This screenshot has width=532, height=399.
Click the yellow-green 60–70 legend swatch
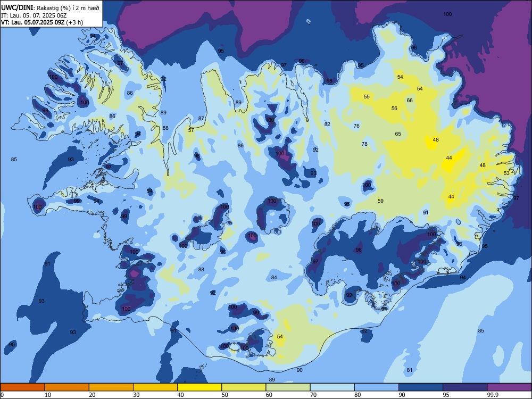tap(288, 387)
